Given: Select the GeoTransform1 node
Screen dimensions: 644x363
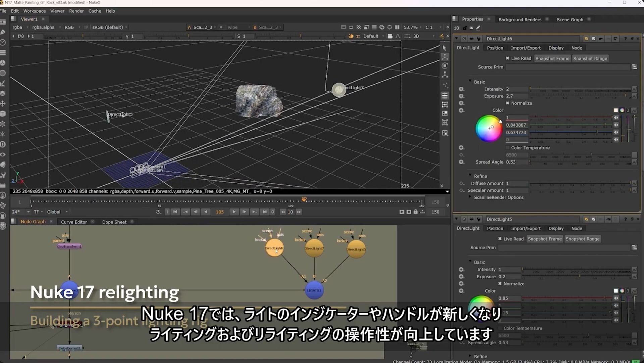Looking at the screenshot, I should (x=69, y=246).
